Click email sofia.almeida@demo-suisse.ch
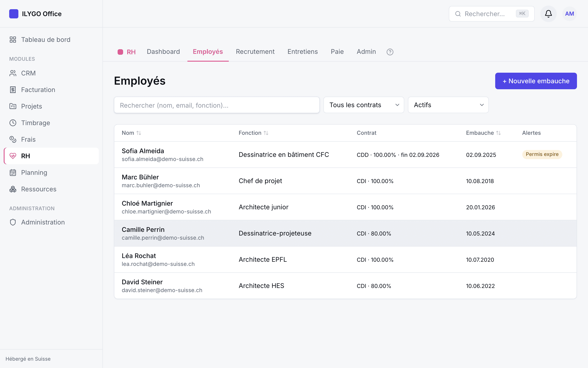Screen dimensions: 588x368 click(x=163, y=159)
